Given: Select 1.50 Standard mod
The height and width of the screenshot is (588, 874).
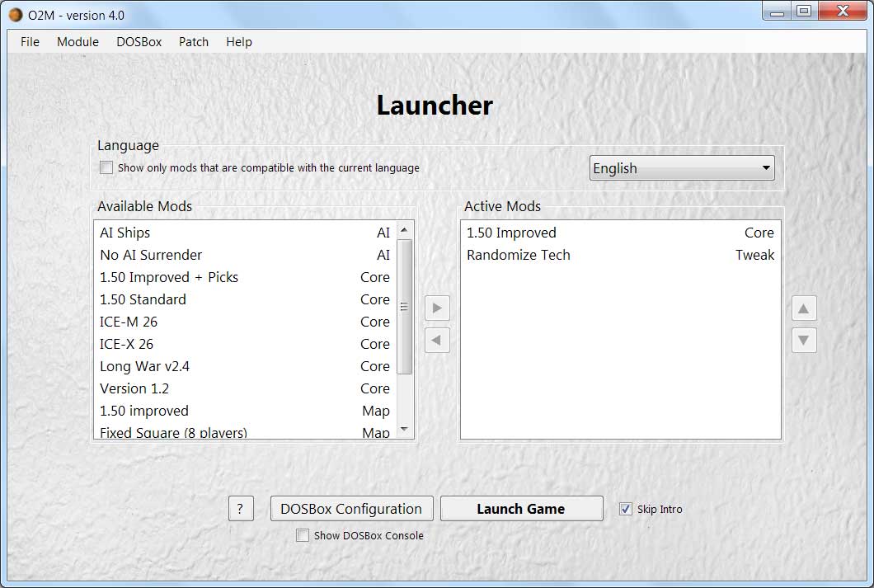Looking at the screenshot, I should tap(245, 299).
